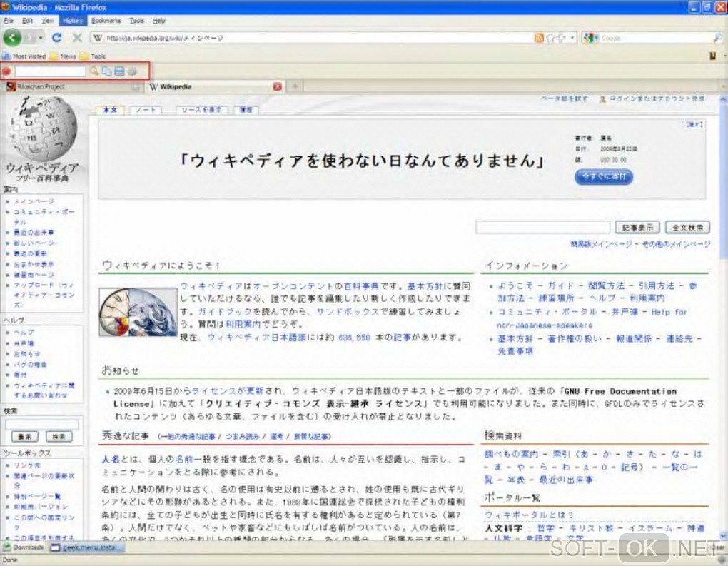
Task: Open the Google search engine selector
Action: [590, 38]
